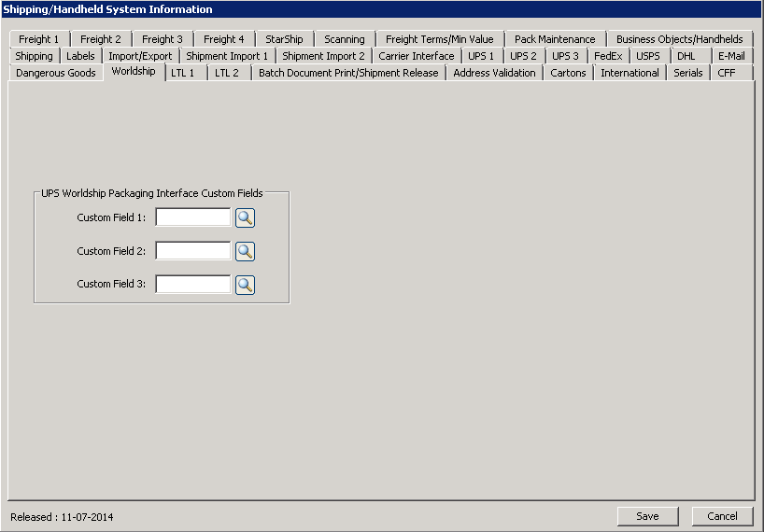The width and height of the screenshot is (764, 532).
Task: Select the StarShip tab
Action: coord(284,39)
